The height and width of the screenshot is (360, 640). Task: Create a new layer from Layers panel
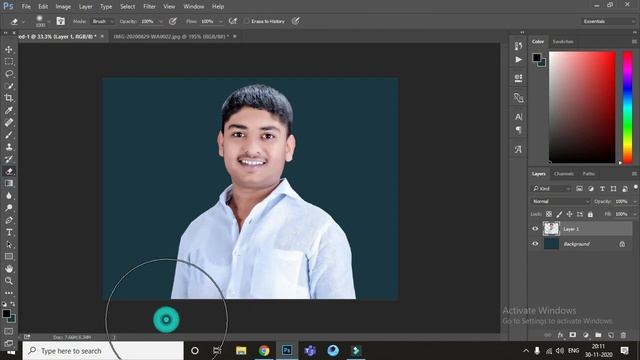click(611, 335)
